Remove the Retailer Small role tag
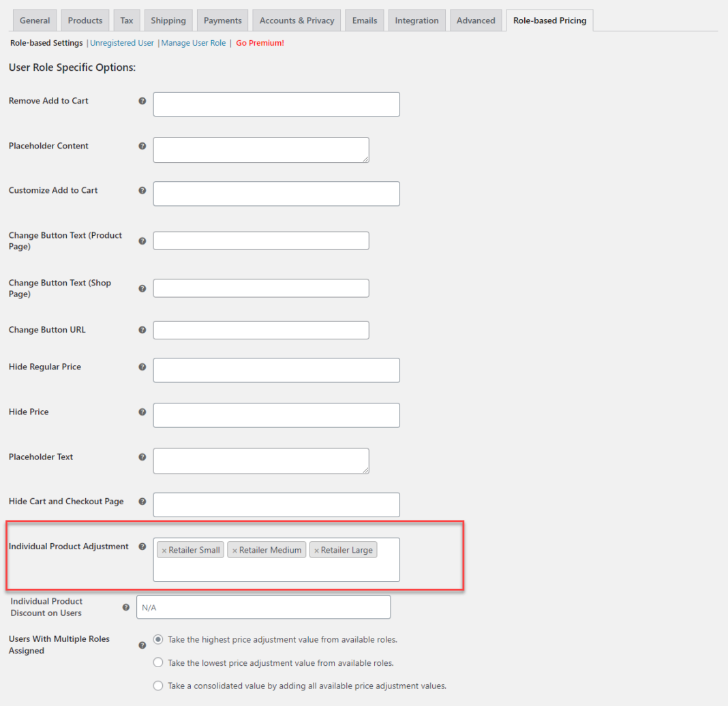This screenshot has width=728, height=706. pyautogui.click(x=164, y=551)
